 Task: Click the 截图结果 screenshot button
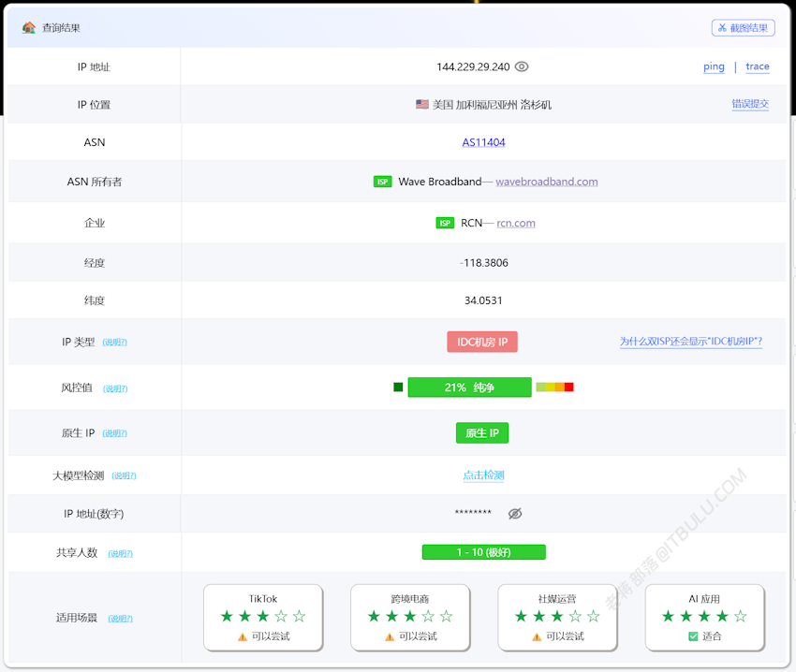coord(744,28)
